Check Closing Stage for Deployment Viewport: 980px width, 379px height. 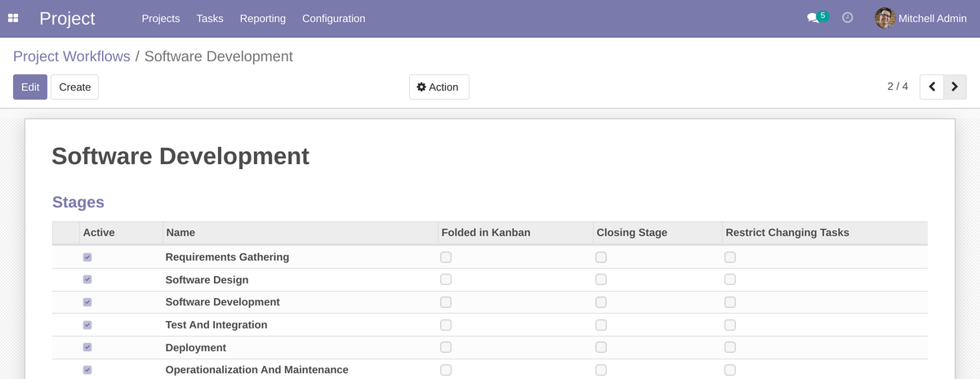pos(601,347)
